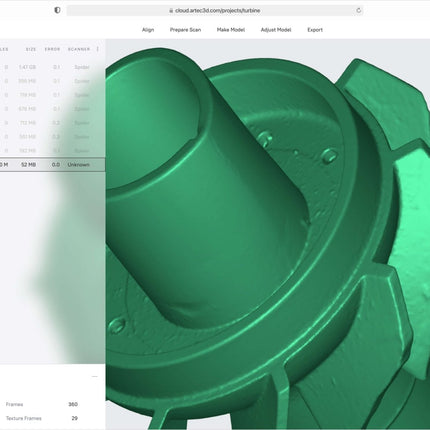Image resolution: width=430 pixels, height=430 pixels.
Task: Reload the page with the refresh icon
Action: point(359,10)
